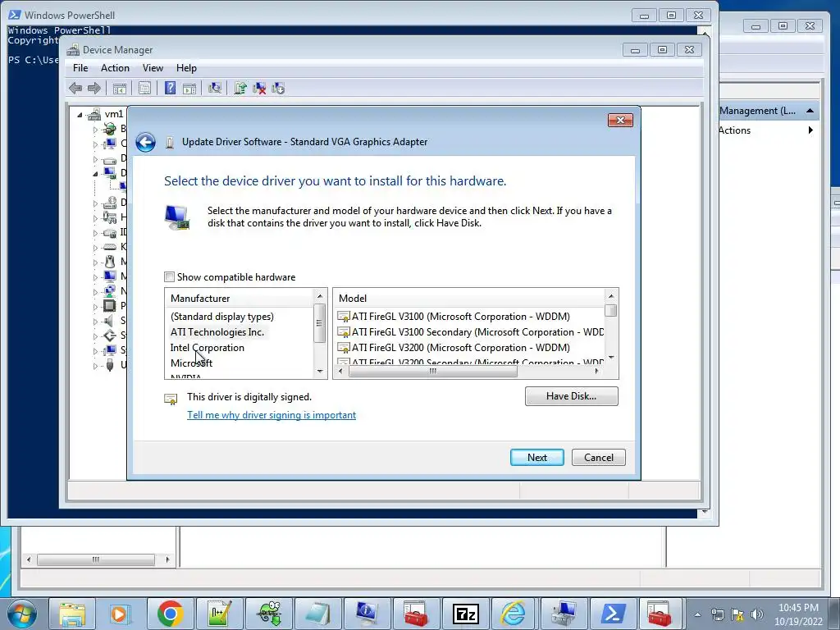Screen dimensions: 840x630
Task: Select 'Microsoft' in Manufacturer list
Action: pos(191,363)
